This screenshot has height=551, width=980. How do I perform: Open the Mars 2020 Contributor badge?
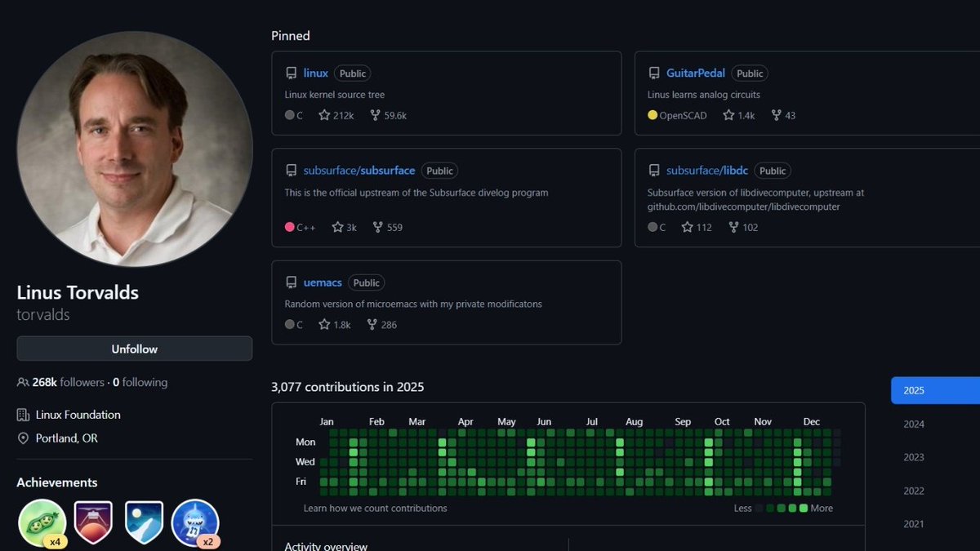93,523
